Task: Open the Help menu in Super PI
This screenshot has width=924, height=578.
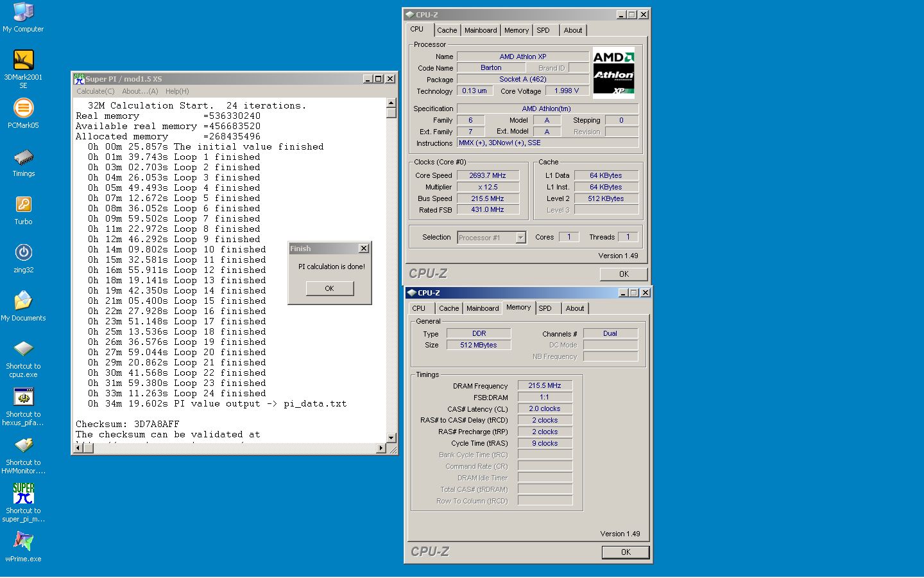Action: [x=177, y=91]
